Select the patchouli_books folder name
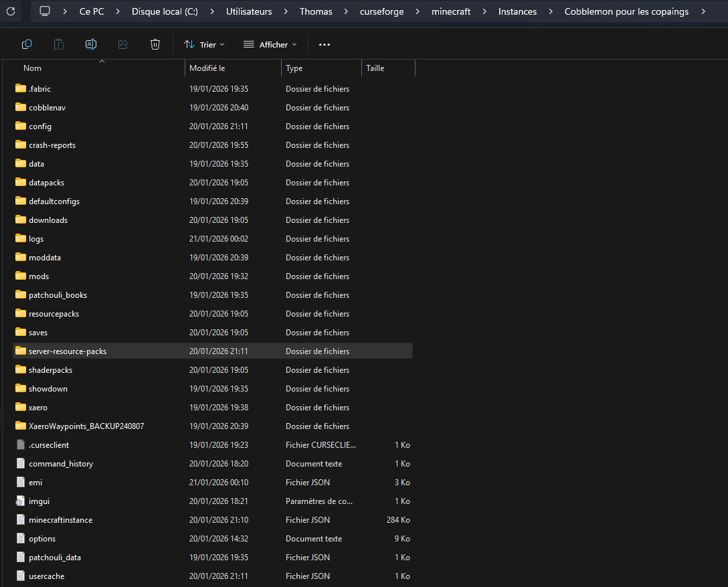This screenshot has width=728, height=587. tap(58, 295)
